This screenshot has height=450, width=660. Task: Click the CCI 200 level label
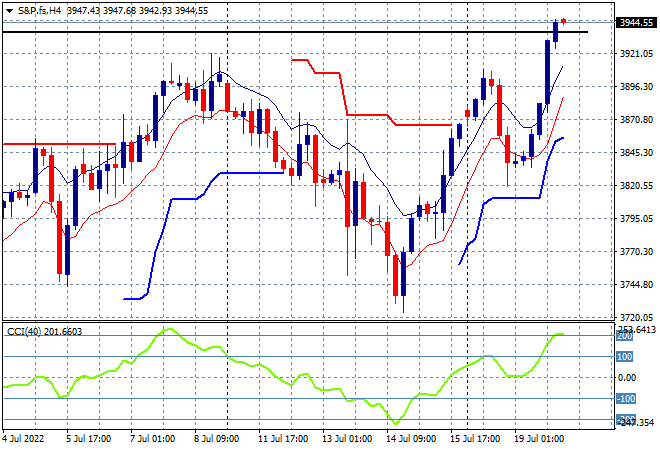pos(624,336)
